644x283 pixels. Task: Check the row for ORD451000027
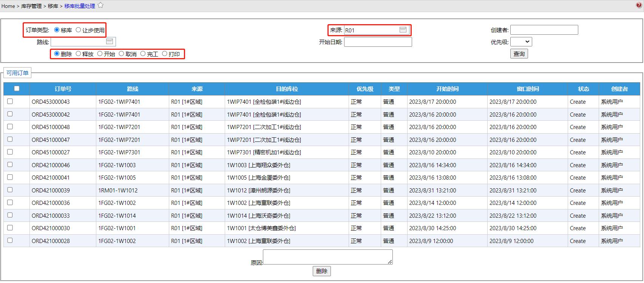(10, 152)
